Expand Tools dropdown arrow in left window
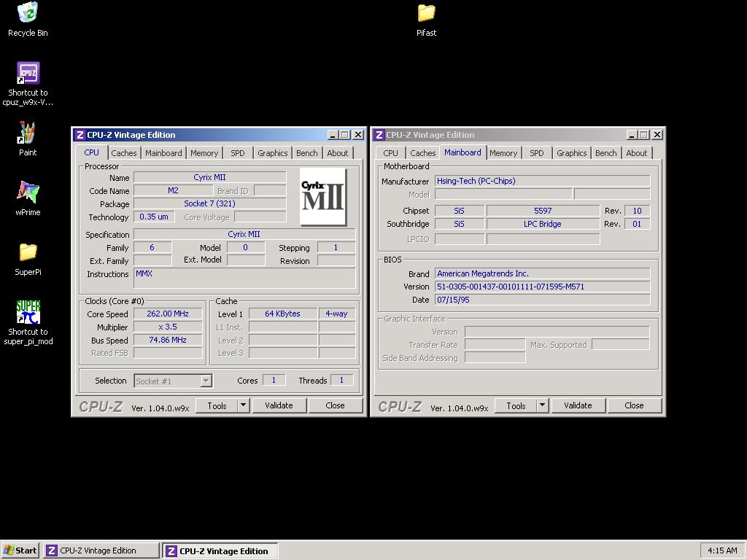747x560 pixels. click(243, 405)
